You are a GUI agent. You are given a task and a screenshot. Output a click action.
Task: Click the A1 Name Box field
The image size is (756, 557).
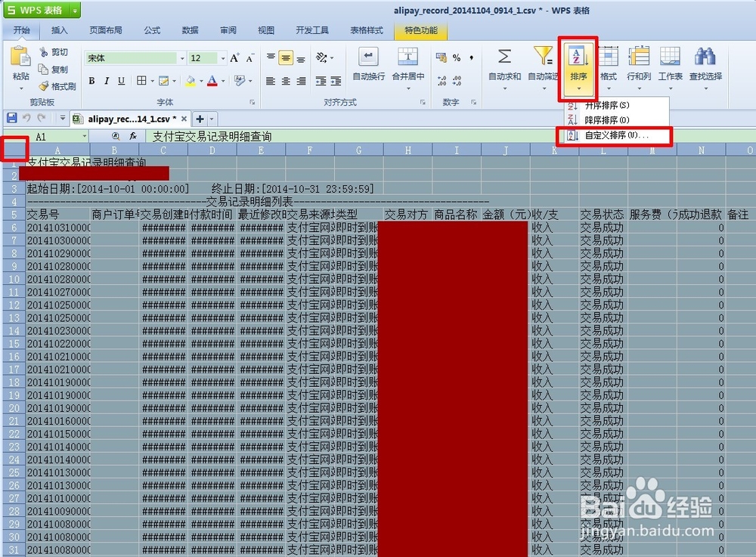pos(45,137)
